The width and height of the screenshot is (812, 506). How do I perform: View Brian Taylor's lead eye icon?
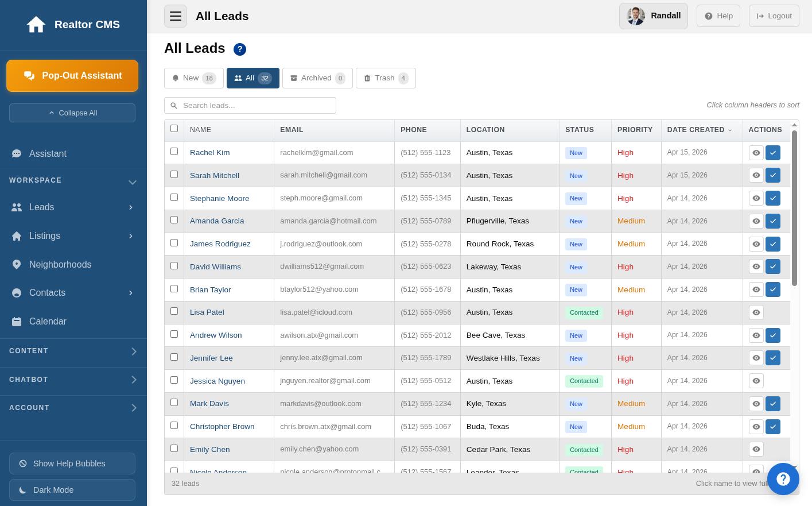click(756, 289)
